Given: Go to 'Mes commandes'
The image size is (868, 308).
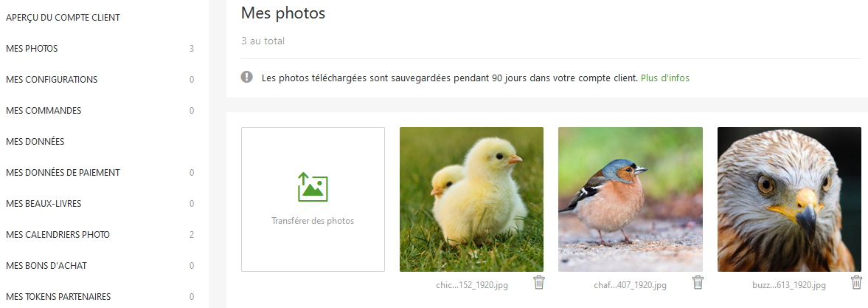Looking at the screenshot, I should [x=100, y=111].
